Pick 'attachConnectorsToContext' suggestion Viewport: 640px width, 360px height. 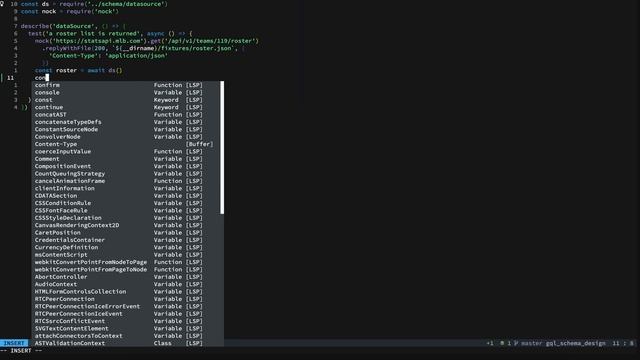pos(128,336)
